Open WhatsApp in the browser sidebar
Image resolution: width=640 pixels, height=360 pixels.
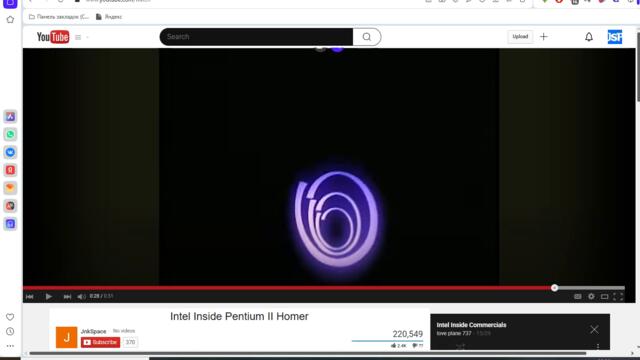[x=10, y=134]
